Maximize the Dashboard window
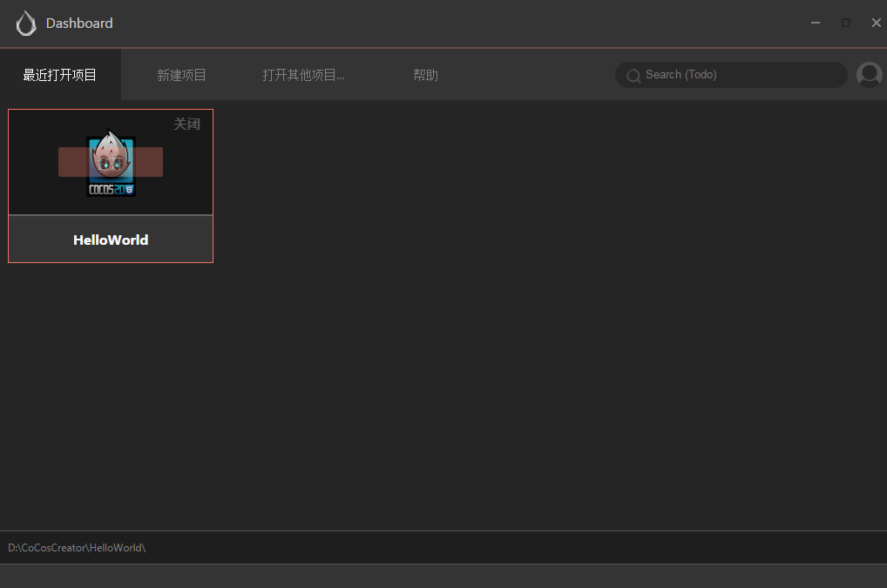 846,23
